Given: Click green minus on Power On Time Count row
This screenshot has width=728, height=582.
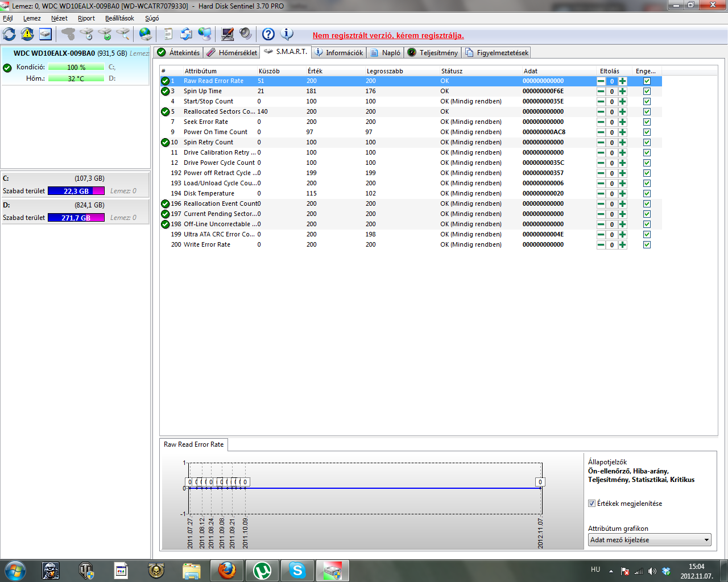Looking at the screenshot, I should pyautogui.click(x=601, y=132).
